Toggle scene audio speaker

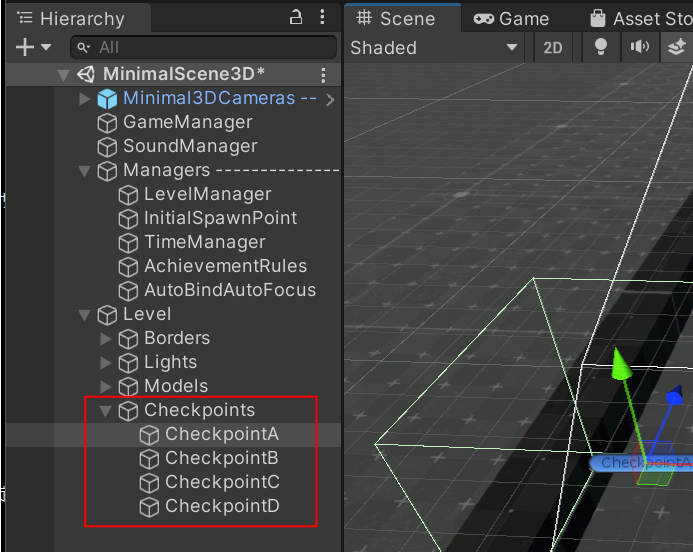640,47
